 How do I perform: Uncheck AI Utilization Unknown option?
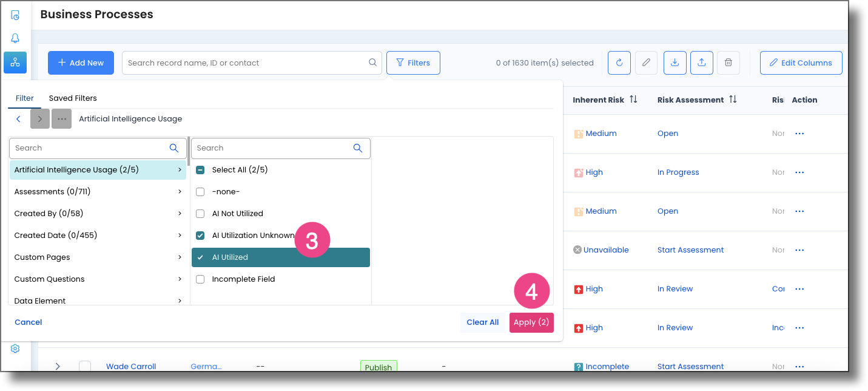point(200,236)
